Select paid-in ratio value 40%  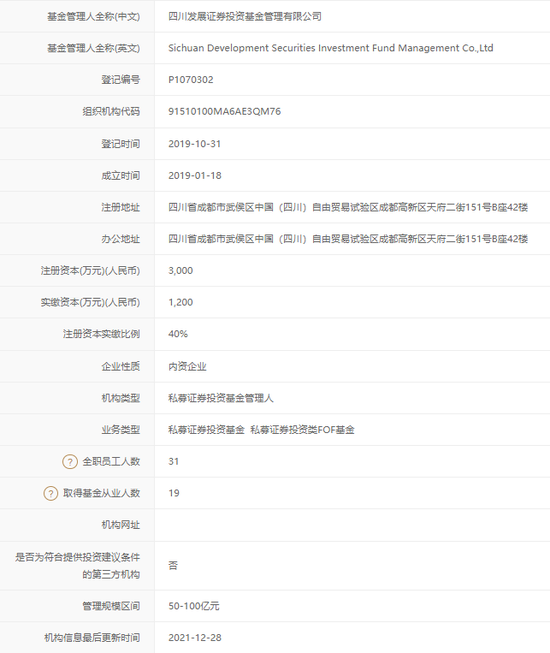coord(178,334)
